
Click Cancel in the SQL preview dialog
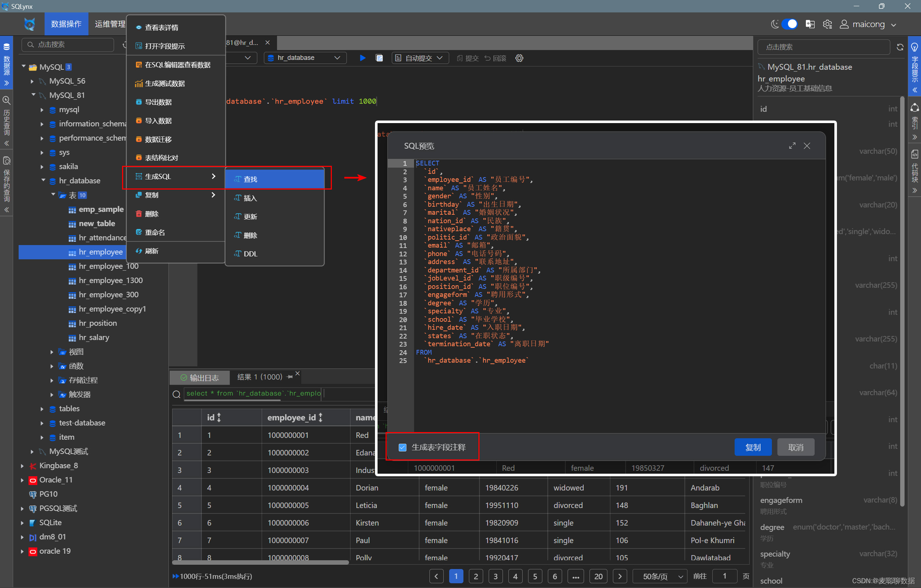pos(795,447)
